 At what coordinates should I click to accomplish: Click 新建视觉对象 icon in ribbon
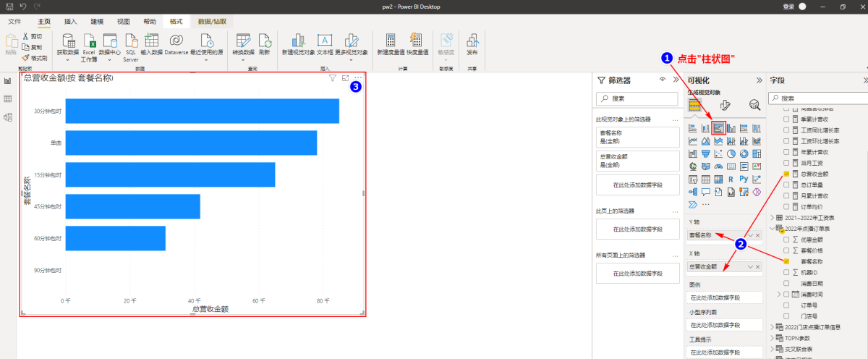[x=297, y=41]
